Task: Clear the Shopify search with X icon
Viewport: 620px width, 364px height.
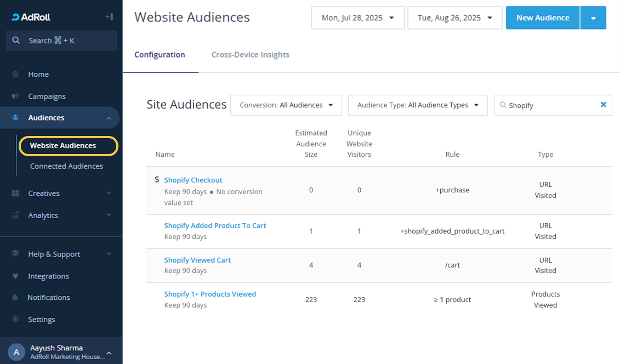Action: coord(603,105)
